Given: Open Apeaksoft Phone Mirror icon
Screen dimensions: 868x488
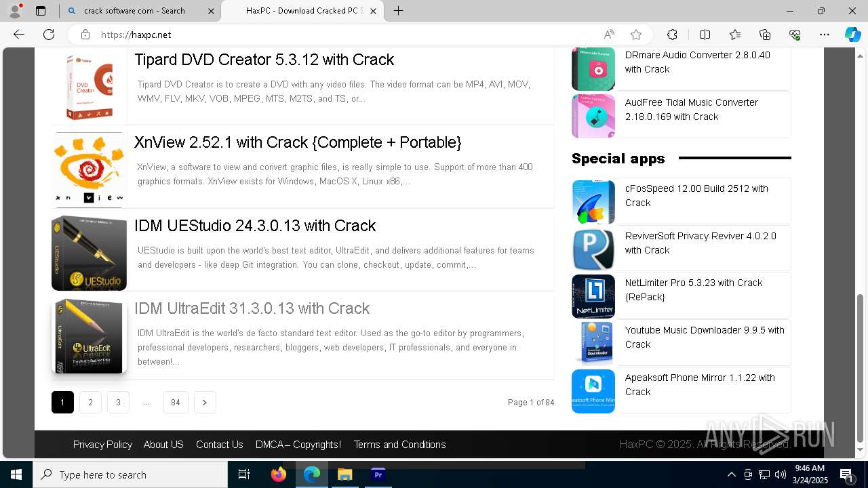Looking at the screenshot, I should [x=593, y=391].
